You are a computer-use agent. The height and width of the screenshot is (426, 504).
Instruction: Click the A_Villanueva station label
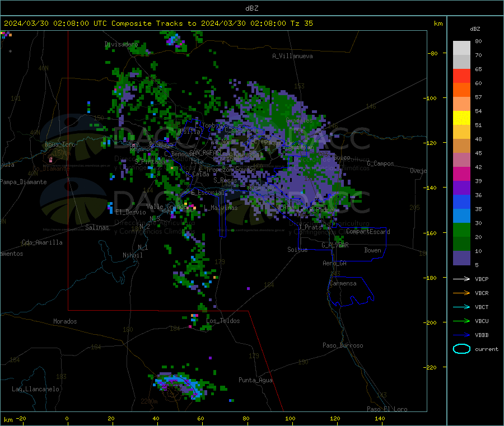(292, 56)
